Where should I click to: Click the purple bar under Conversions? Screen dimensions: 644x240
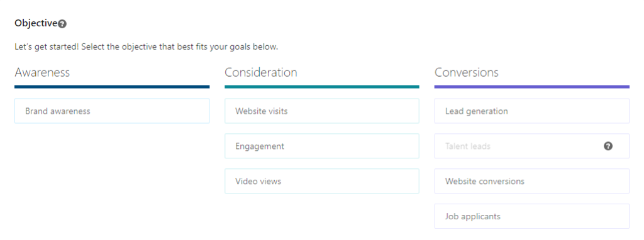click(x=532, y=87)
